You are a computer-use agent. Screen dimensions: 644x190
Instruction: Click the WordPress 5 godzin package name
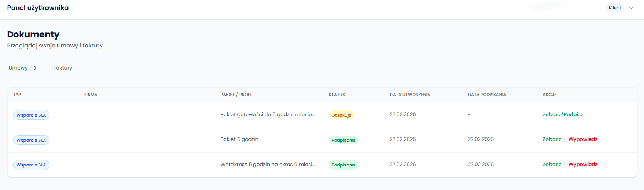tap(267, 165)
